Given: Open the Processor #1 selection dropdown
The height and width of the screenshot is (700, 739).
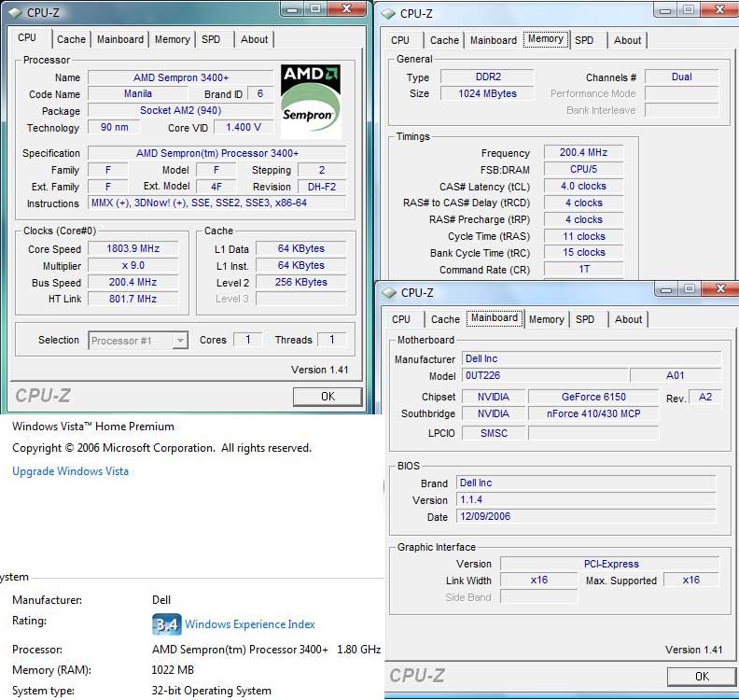Looking at the screenshot, I should click(138, 341).
